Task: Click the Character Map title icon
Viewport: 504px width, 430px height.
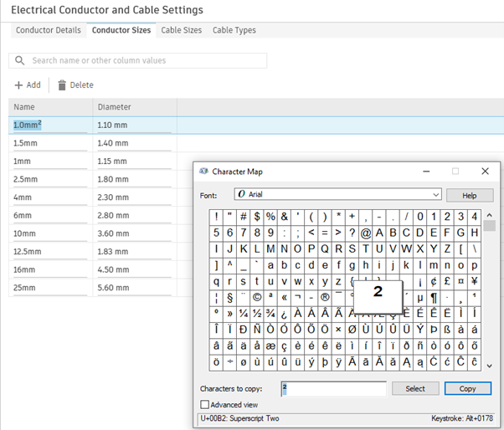Action: 203,171
